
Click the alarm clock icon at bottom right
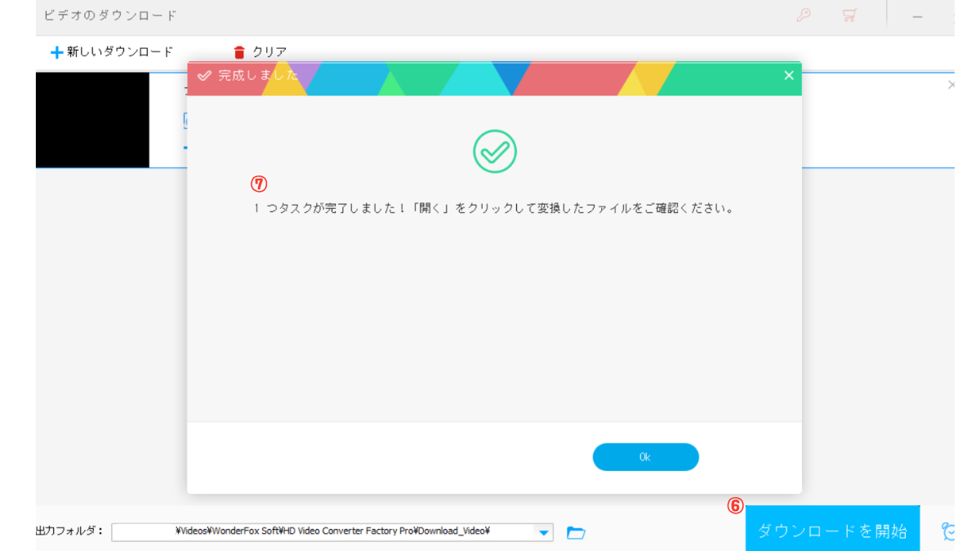tap(948, 531)
